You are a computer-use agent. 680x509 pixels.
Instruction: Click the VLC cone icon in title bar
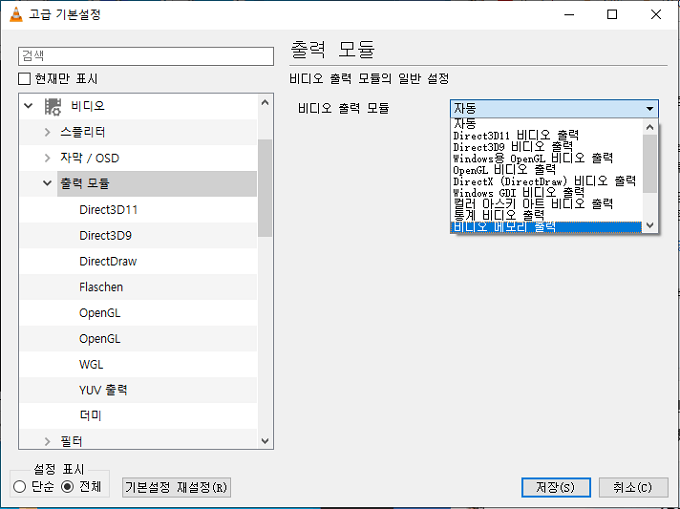tap(16, 14)
